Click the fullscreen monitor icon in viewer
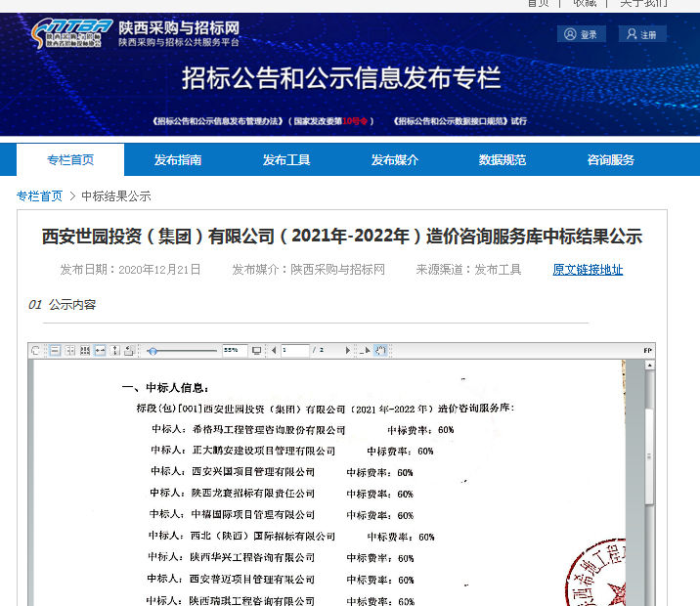700x606 pixels. point(257,350)
